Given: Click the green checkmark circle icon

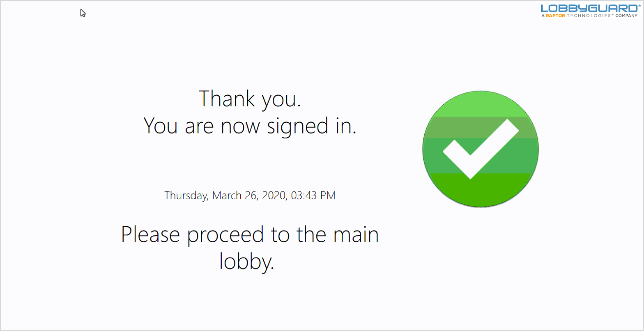Looking at the screenshot, I should pyautogui.click(x=481, y=149).
